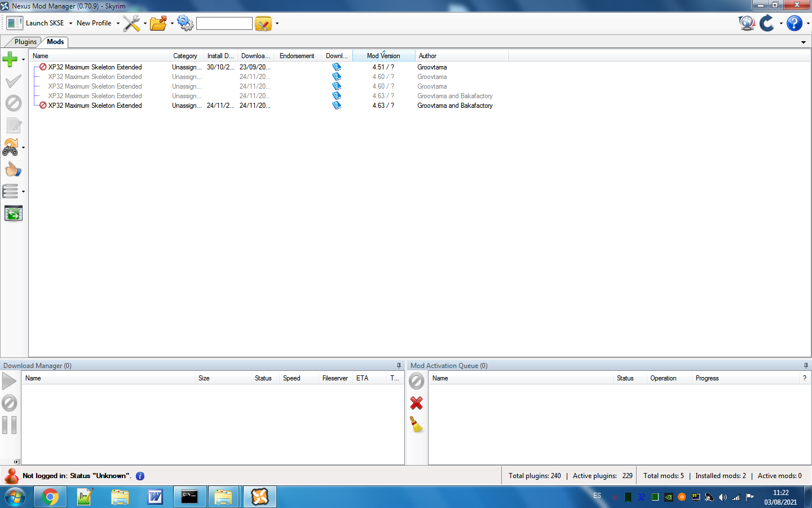
Task: Click the red X in Mod Activation Queue
Action: (x=417, y=403)
